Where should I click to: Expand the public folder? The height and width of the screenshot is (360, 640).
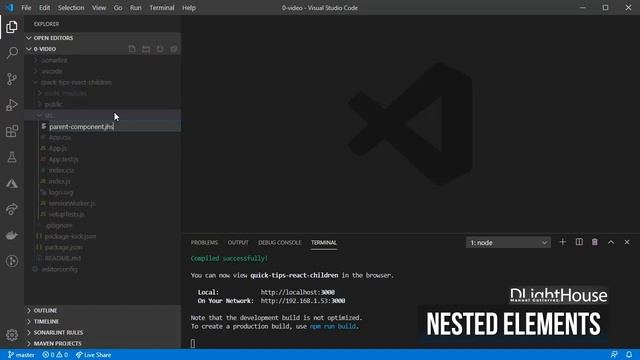tap(102, 104)
